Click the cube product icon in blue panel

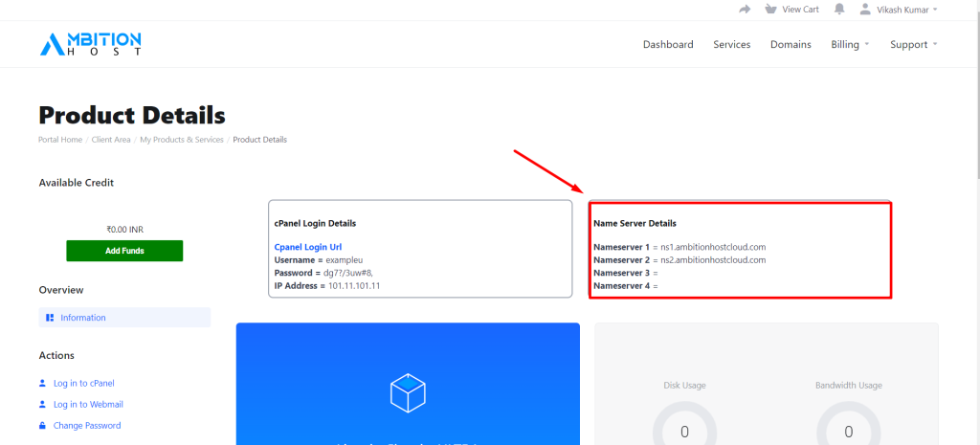408,392
